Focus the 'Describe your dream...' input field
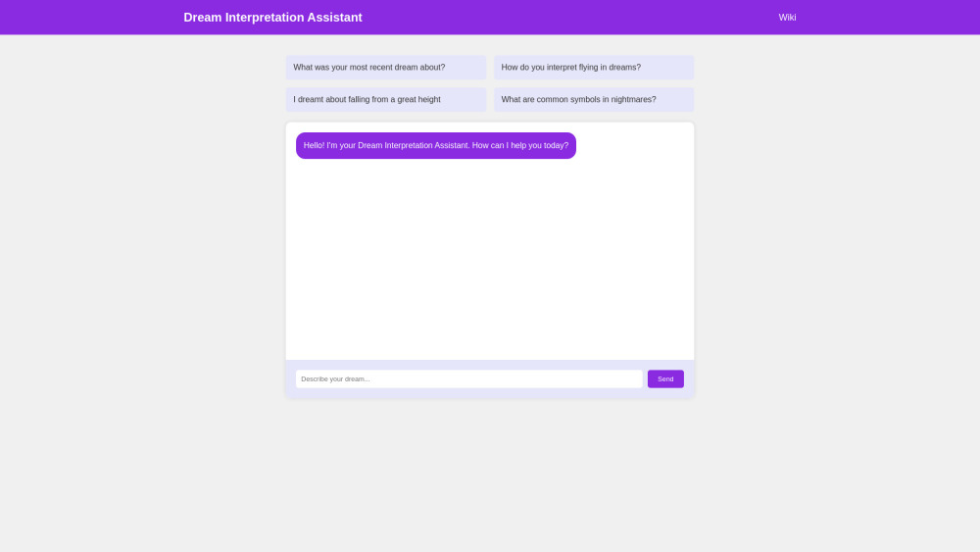 (x=468, y=378)
